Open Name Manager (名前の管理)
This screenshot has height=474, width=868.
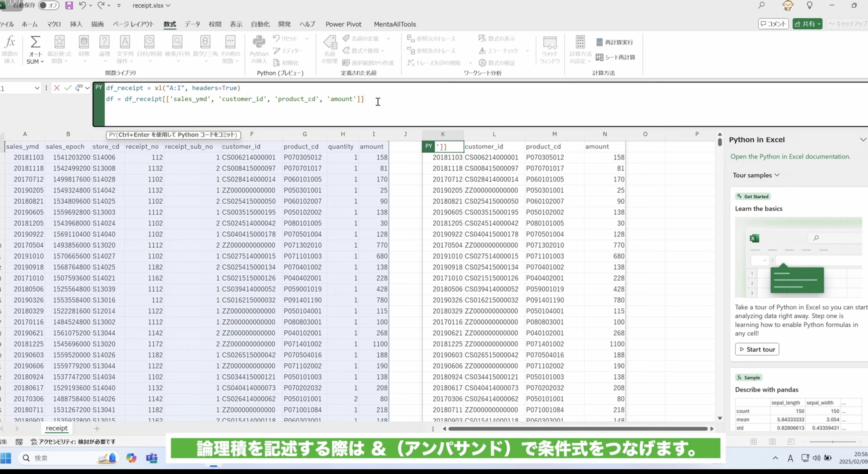pyautogui.click(x=330, y=50)
